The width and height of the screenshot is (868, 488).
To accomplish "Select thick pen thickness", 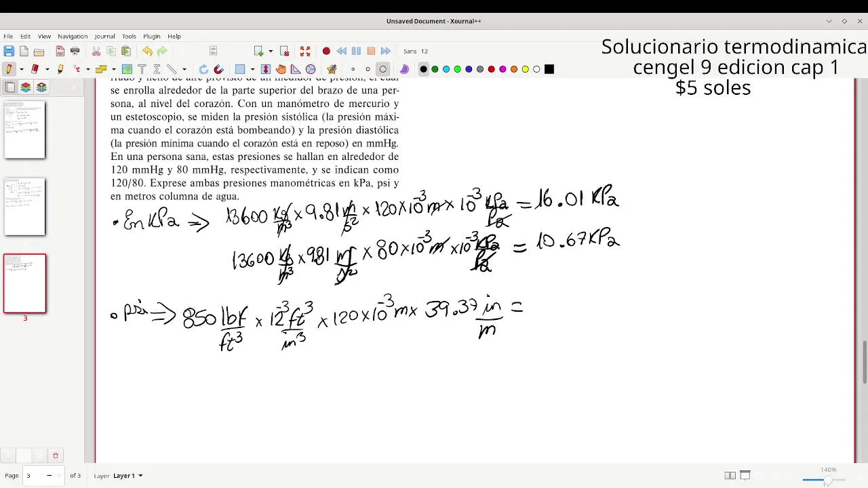I will coord(382,69).
